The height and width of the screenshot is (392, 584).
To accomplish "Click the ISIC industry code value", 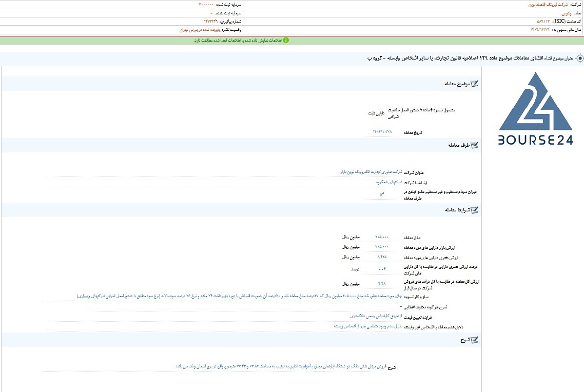I will pyautogui.click(x=543, y=21).
